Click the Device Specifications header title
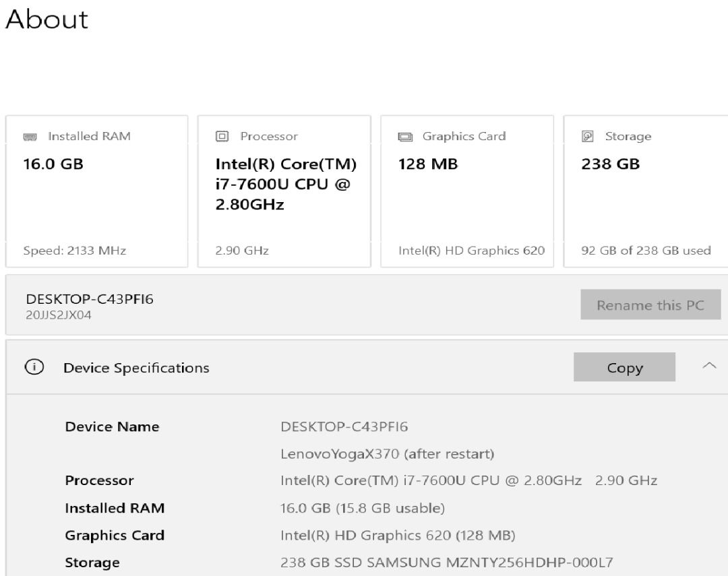Viewport: 728px width, 576px height. pos(136,368)
